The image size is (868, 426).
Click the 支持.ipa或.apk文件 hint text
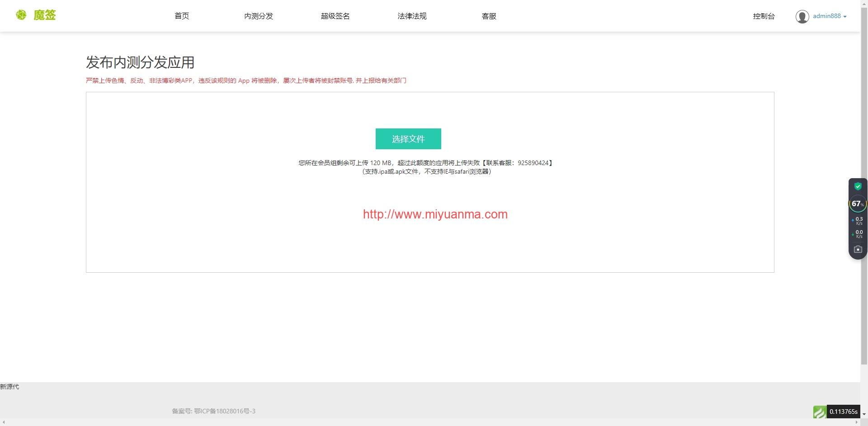point(426,171)
